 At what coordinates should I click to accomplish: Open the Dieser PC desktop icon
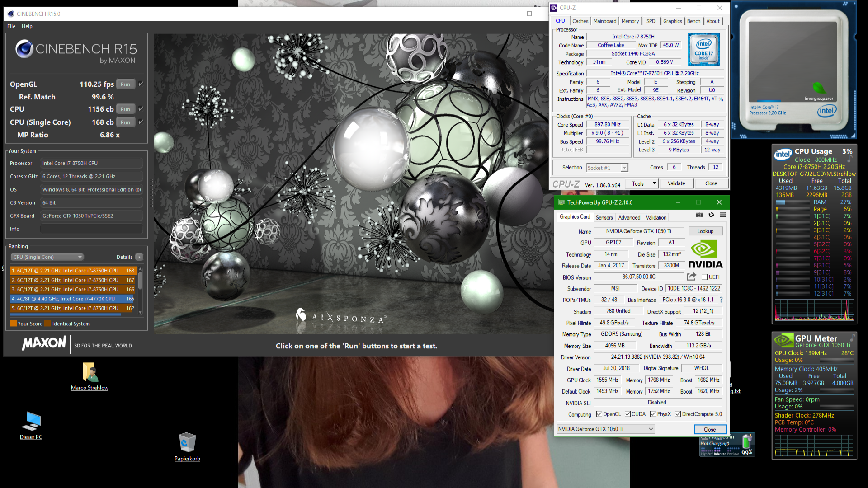(x=31, y=422)
